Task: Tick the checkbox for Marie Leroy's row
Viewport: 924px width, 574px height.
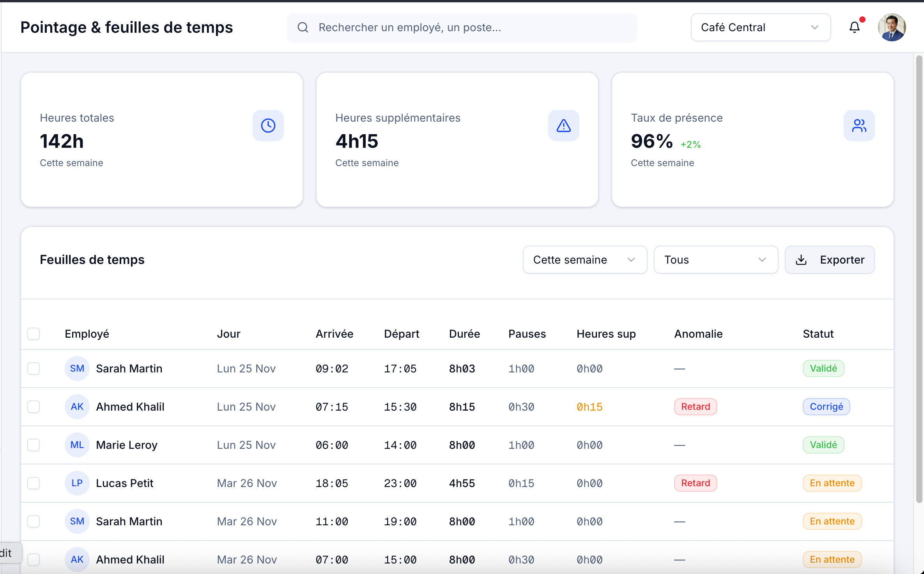Action: pyautogui.click(x=34, y=445)
